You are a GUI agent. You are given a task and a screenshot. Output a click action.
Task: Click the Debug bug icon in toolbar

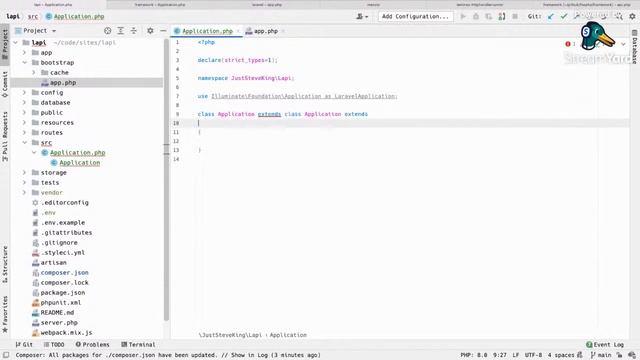click(x=476, y=17)
